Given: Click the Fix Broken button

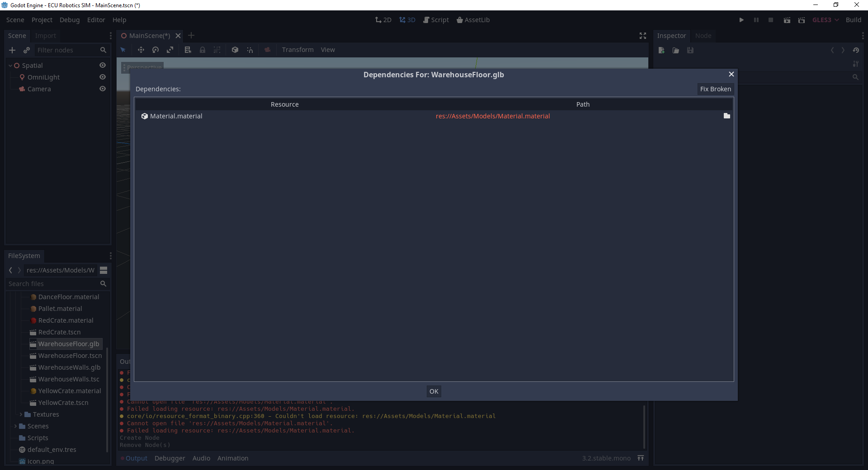Looking at the screenshot, I should coord(716,89).
